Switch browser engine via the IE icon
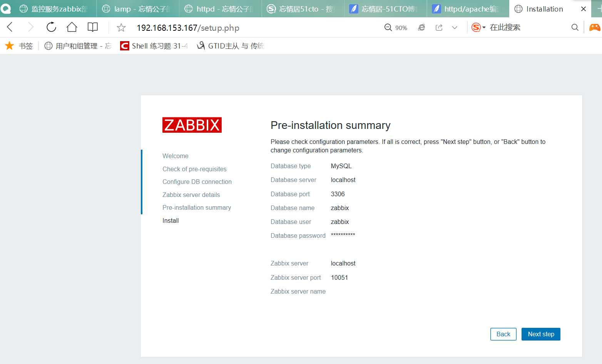 pyautogui.click(x=422, y=27)
